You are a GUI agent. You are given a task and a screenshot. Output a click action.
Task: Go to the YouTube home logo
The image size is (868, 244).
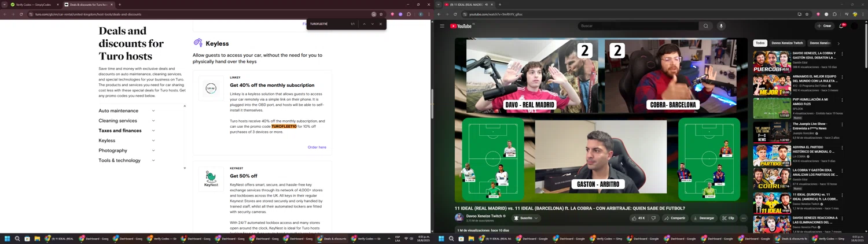point(461,26)
